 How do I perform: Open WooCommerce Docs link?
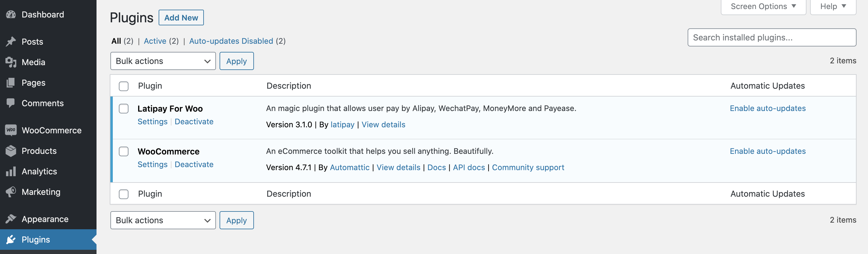436,167
